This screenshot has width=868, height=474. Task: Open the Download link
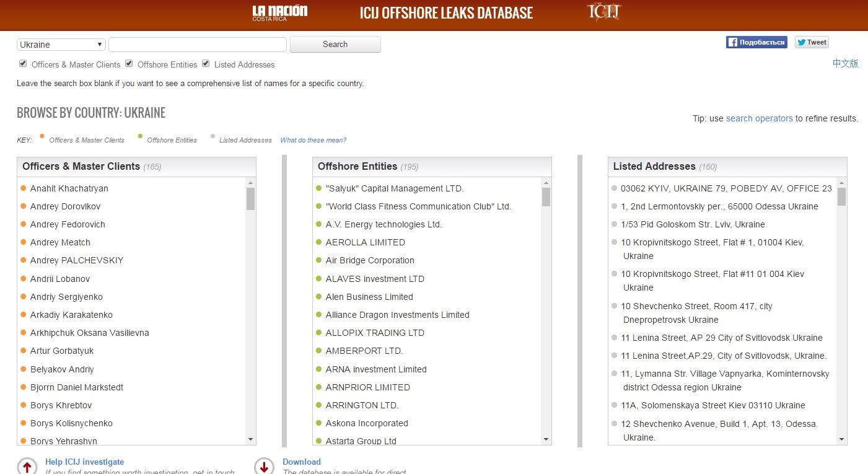tap(302, 462)
